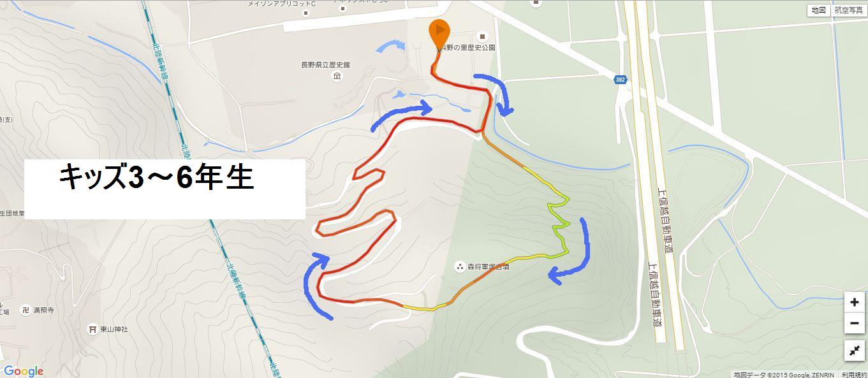Image resolution: width=868 pixels, height=378 pixels.
Task: Click the 東山神社 shrine torii icon
Action: (x=92, y=329)
